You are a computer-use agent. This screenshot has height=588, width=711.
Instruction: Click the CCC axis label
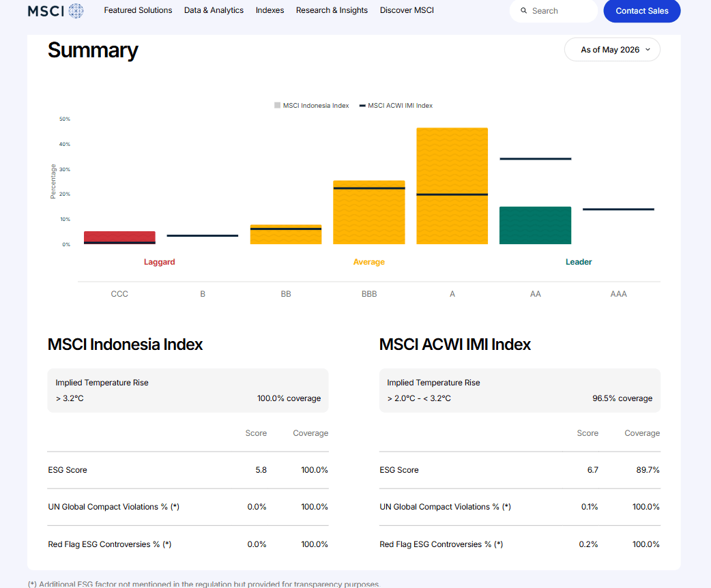click(119, 294)
